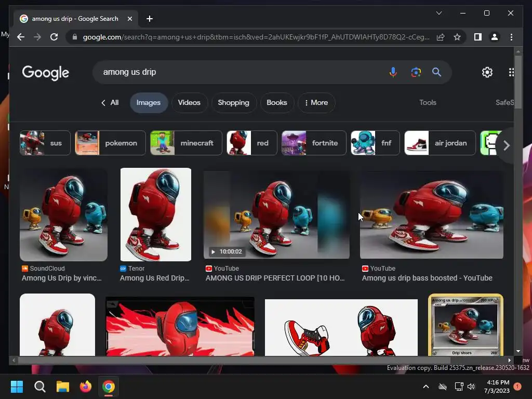Open network status icon in system tray
532x399 pixels.
point(459,387)
